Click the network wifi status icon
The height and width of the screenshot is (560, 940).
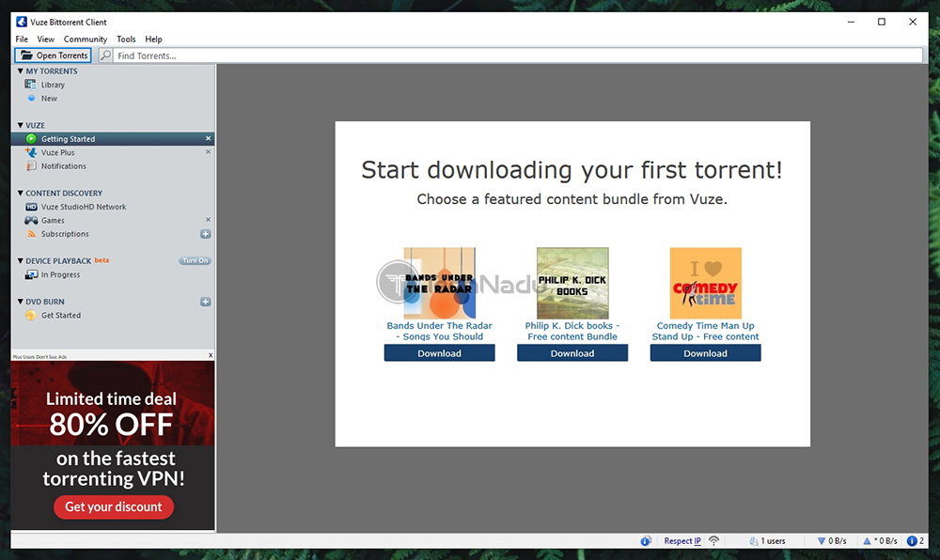pos(713,541)
